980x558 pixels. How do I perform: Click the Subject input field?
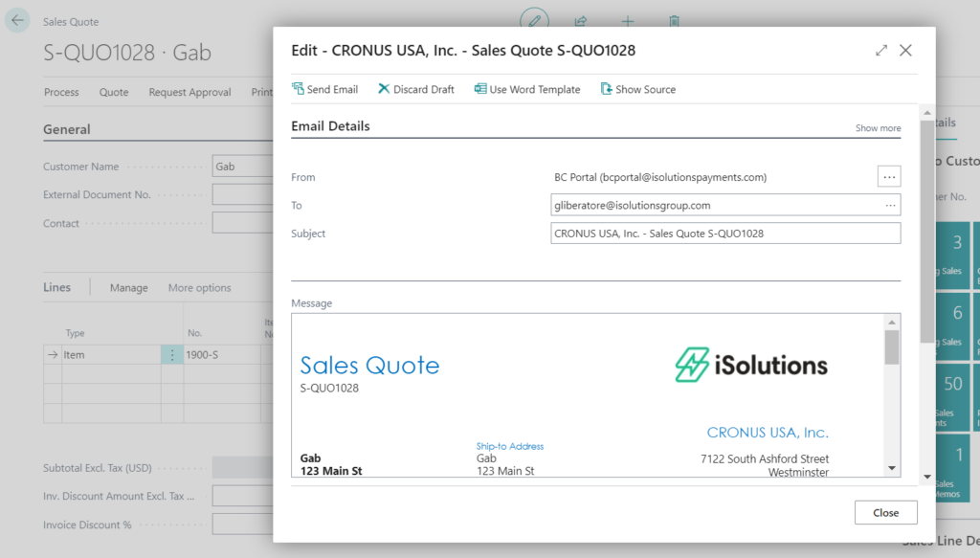[x=725, y=234]
